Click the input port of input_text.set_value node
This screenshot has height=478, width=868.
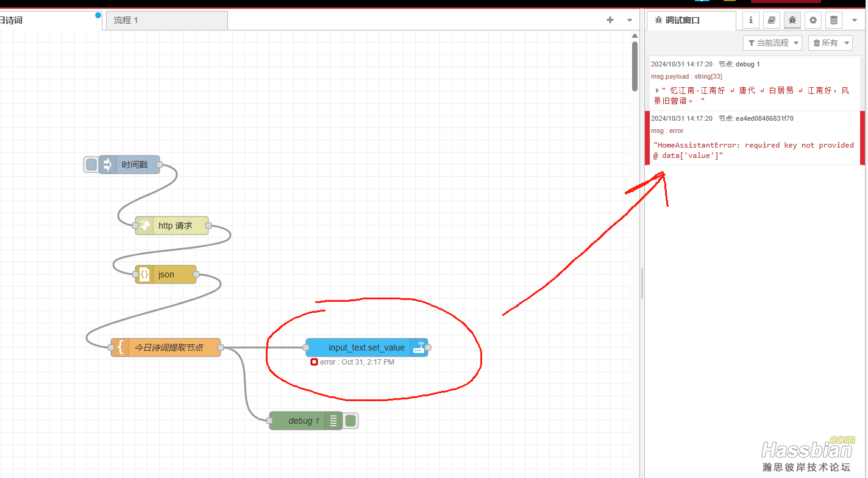(306, 348)
